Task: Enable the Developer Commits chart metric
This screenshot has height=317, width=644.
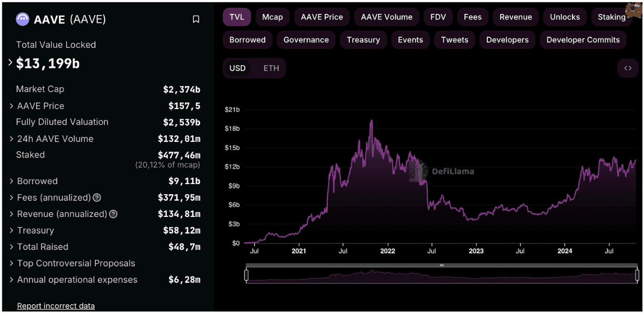Action: tap(583, 40)
